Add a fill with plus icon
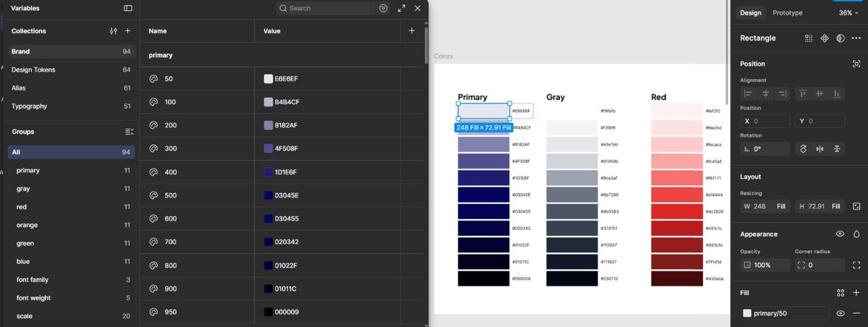868x327 pixels. coord(856,293)
